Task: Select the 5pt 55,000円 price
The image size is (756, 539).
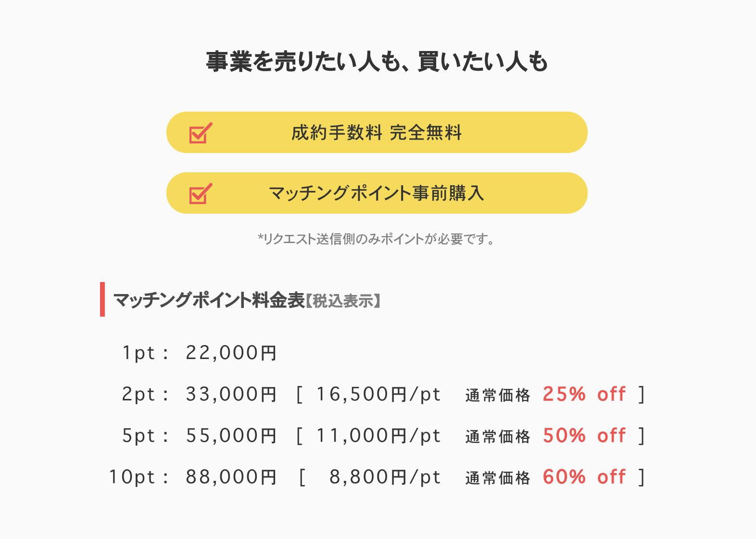Action: tap(231, 436)
